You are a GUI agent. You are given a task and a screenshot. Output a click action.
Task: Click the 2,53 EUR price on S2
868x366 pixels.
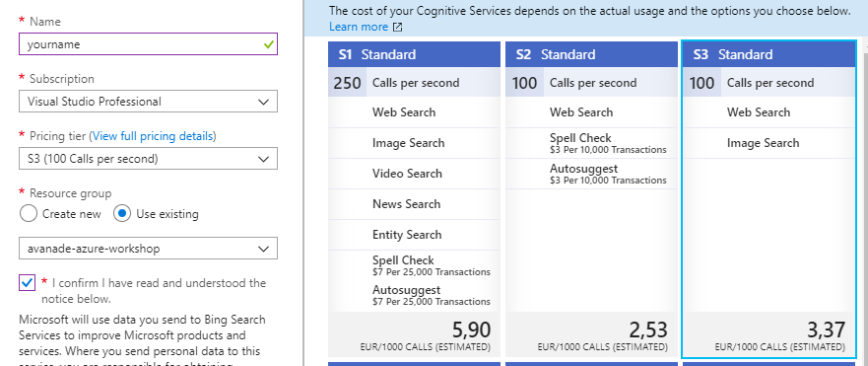click(648, 329)
